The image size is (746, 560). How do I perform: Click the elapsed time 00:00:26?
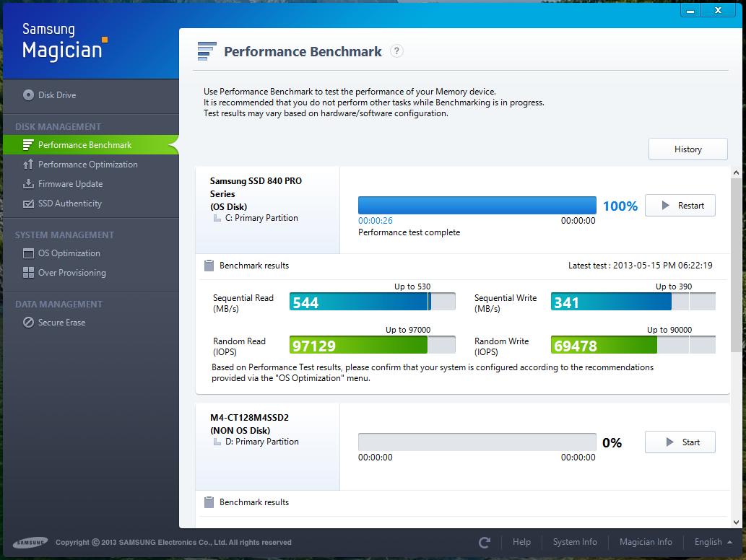coord(376,221)
